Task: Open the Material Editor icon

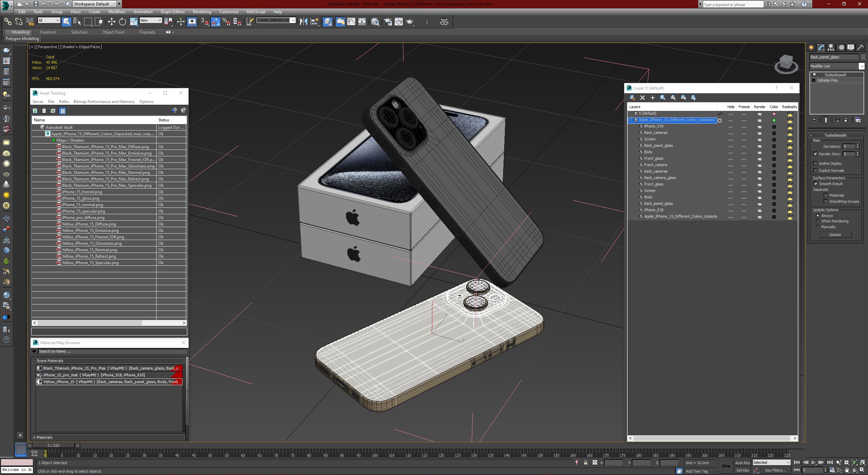Action: 375,22
